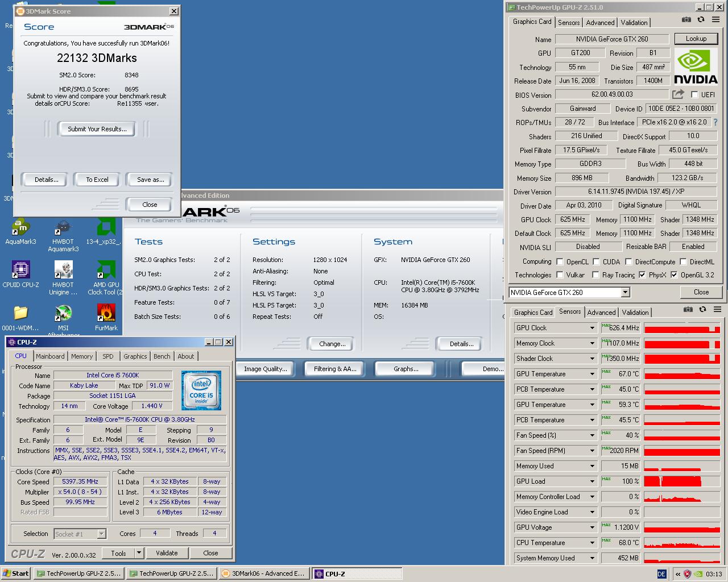Toggle the DirectML checkbox
This screenshot has height=582, width=728.
pyautogui.click(x=683, y=262)
